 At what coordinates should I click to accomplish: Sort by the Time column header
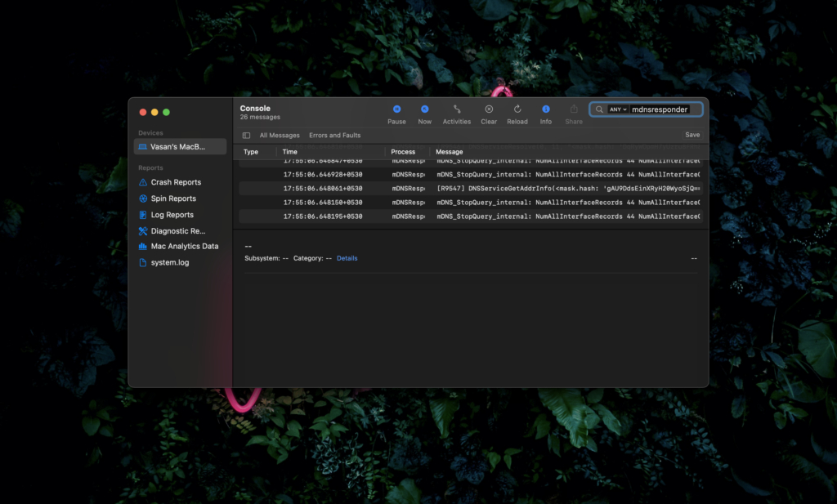290,152
